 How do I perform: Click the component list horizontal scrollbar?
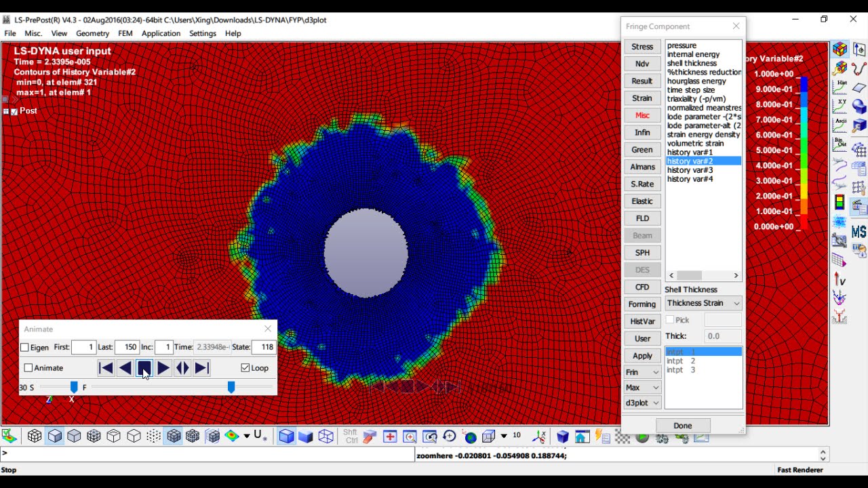pyautogui.click(x=704, y=275)
